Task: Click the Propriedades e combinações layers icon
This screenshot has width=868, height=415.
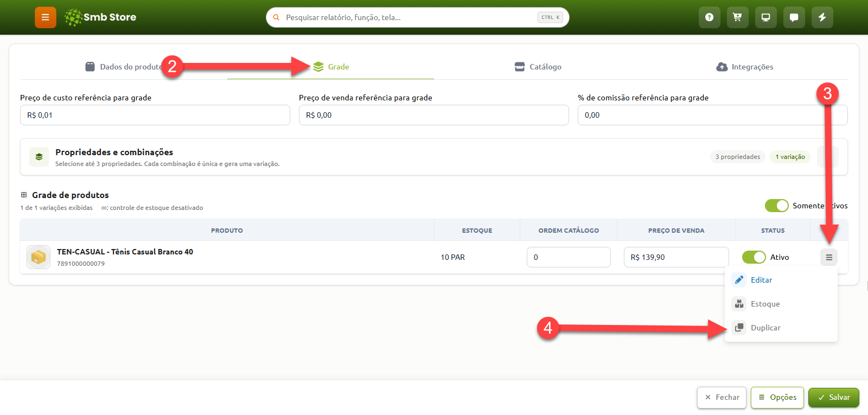Action: coord(39,157)
